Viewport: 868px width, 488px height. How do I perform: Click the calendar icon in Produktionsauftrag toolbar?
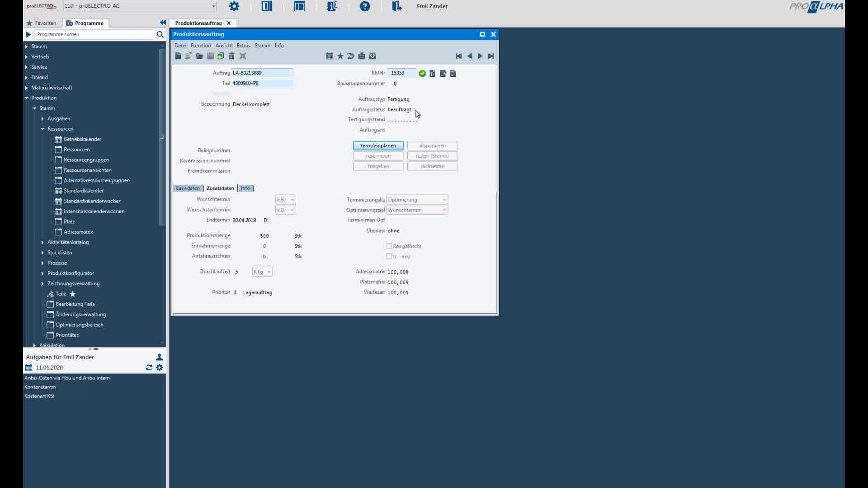coord(330,56)
